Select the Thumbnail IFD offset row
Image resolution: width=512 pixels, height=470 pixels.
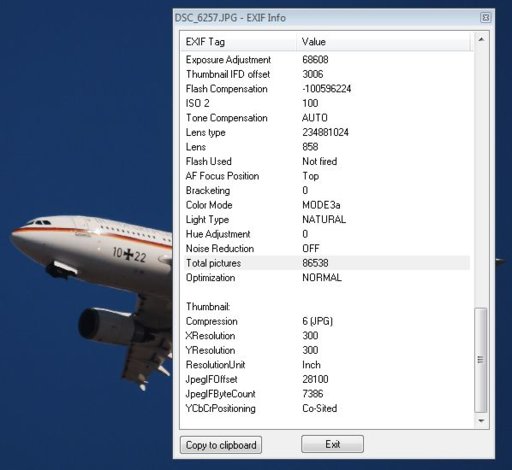coord(327,74)
